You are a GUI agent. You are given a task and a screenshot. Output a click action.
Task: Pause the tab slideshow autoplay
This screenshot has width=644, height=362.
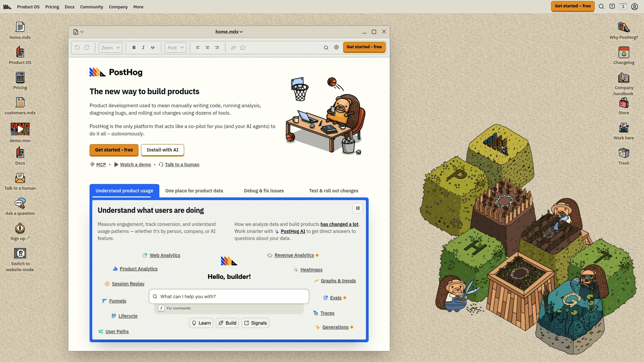pos(358,208)
